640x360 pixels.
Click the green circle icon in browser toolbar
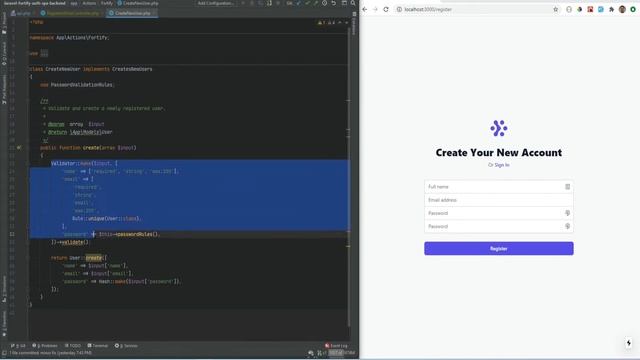[633, 9]
